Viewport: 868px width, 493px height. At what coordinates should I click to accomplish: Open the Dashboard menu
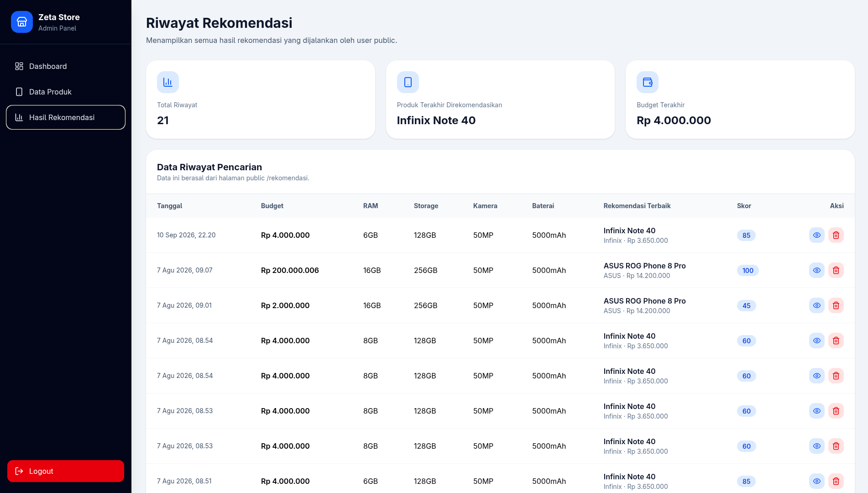click(x=66, y=66)
